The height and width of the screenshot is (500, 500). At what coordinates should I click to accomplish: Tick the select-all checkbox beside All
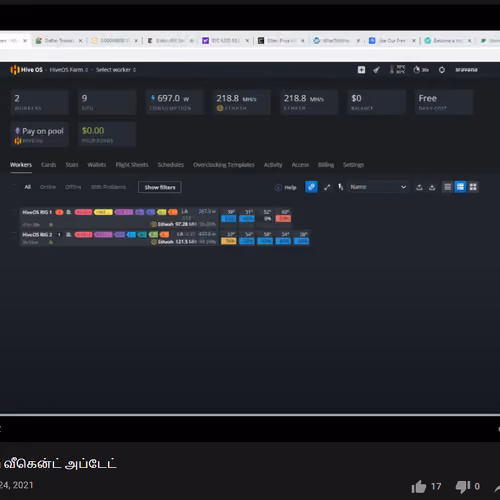(x=14, y=186)
